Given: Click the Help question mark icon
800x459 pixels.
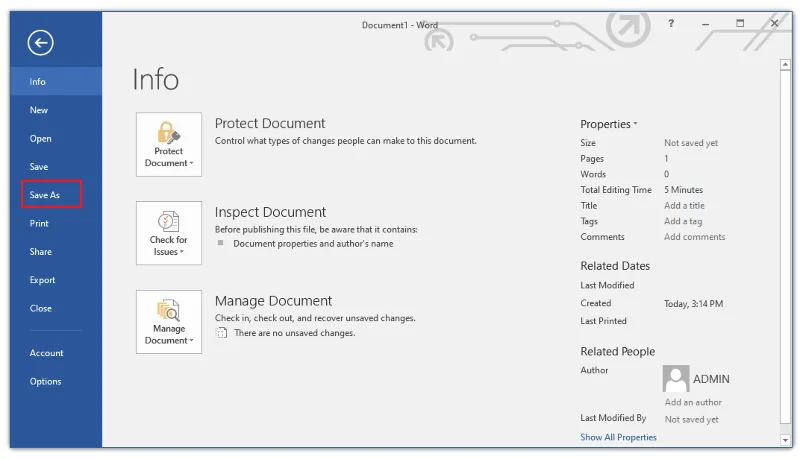Looking at the screenshot, I should pyautogui.click(x=671, y=23).
